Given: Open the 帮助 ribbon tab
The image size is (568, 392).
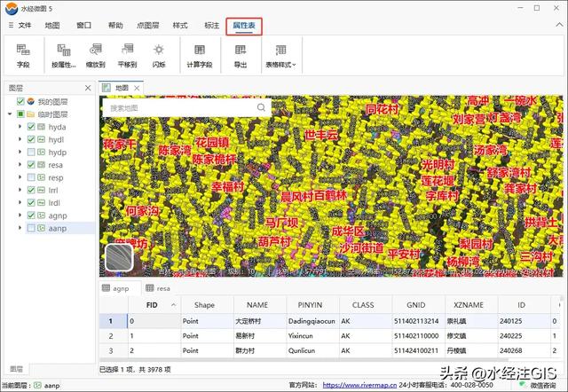Looking at the screenshot, I should click(x=116, y=26).
